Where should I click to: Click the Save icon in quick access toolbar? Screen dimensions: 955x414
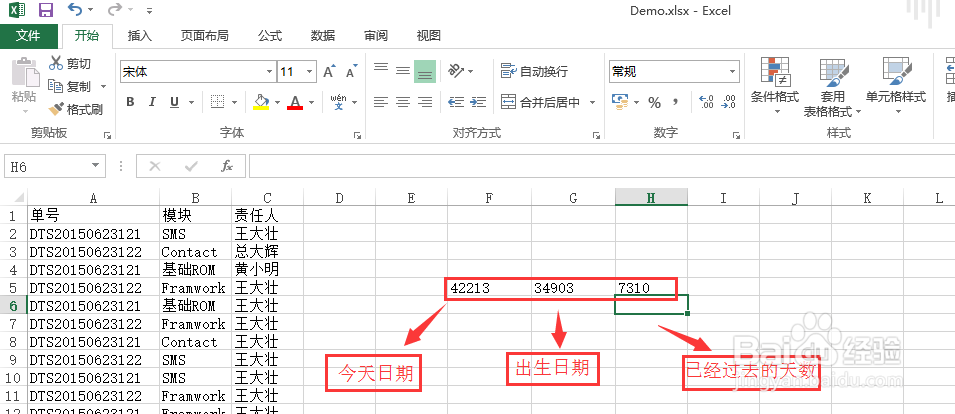pyautogui.click(x=46, y=10)
